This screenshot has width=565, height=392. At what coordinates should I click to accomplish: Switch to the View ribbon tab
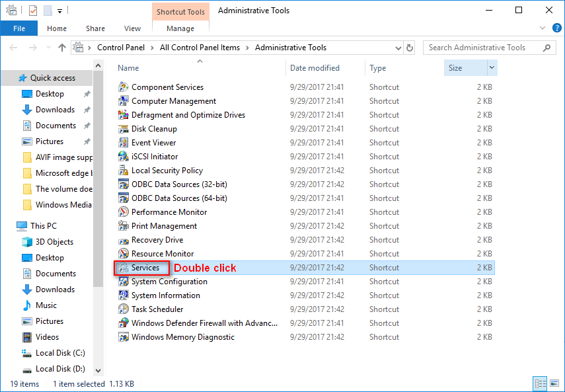[x=132, y=28]
